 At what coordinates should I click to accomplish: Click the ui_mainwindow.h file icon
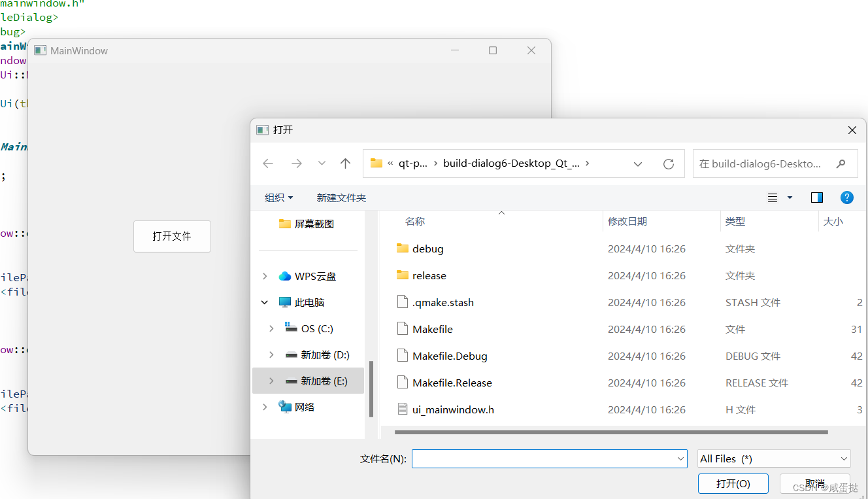coord(403,410)
